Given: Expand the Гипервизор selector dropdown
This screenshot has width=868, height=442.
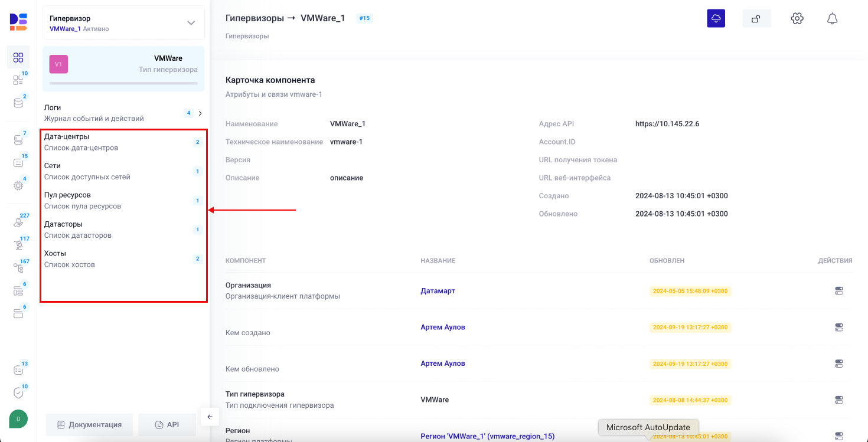Looking at the screenshot, I should click(190, 22).
